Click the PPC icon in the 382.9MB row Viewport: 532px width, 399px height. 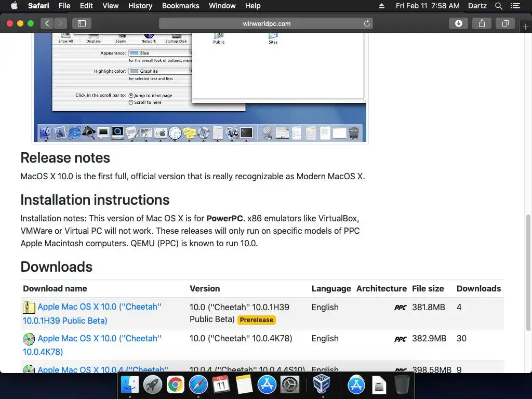[x=401, y=339]
